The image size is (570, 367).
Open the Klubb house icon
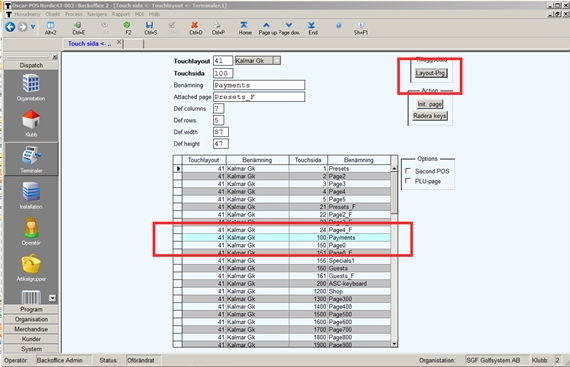31,123
